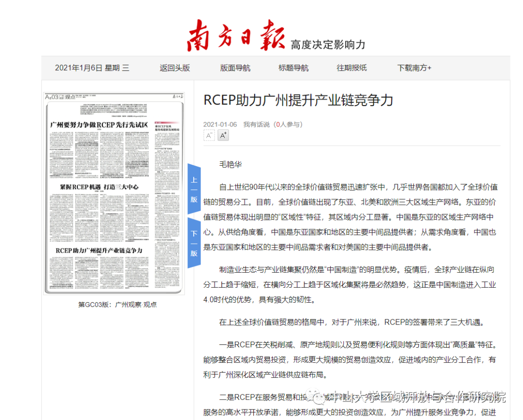This screenshot has width=523, height=420.
Task: Click the author name 毛艳华
Action: pyautogui.click(x=231, y=165)
